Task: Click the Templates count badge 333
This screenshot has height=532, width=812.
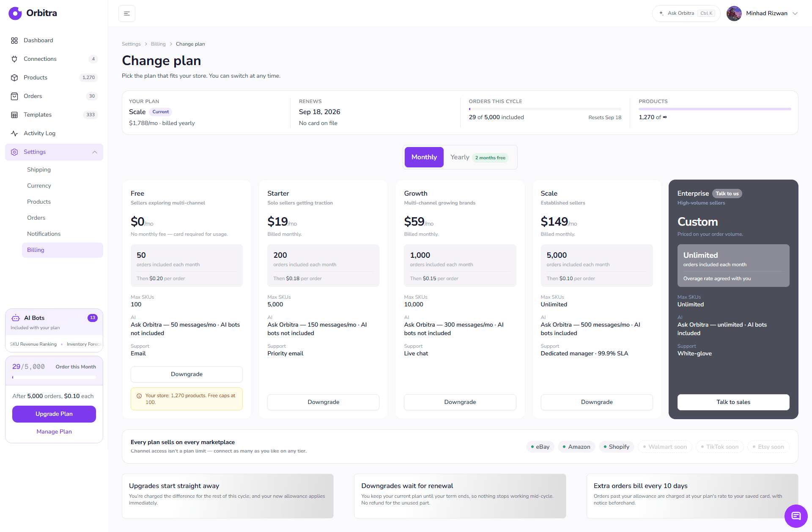Action: [91, 115]
